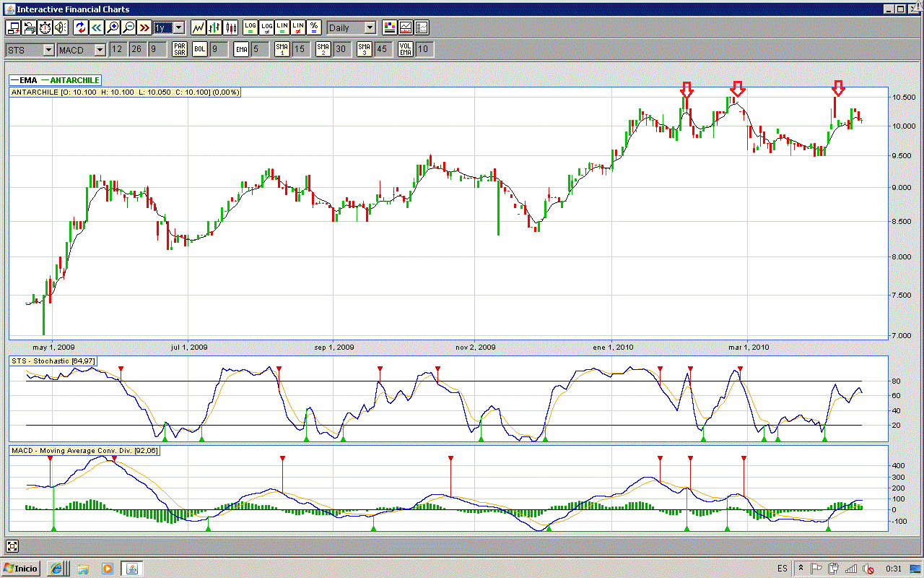Edit the SMA 2 period field showing 30
The height and width of the screenshot is (578, 924).
tap(343, 50)
